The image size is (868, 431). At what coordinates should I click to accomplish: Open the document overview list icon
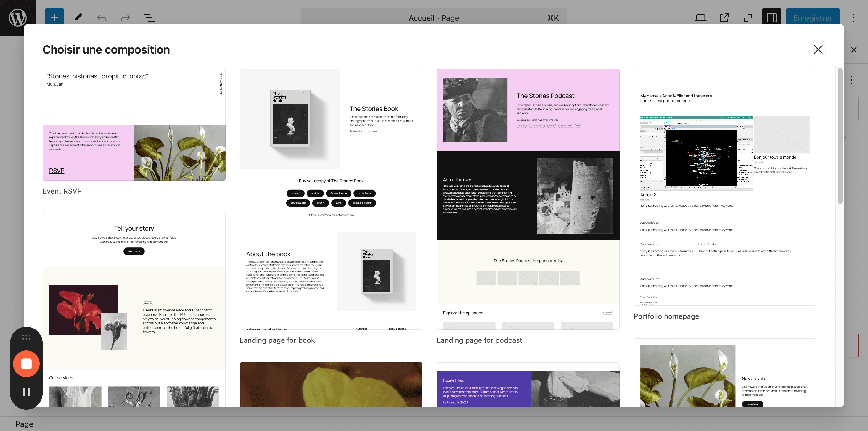[149, 17]
